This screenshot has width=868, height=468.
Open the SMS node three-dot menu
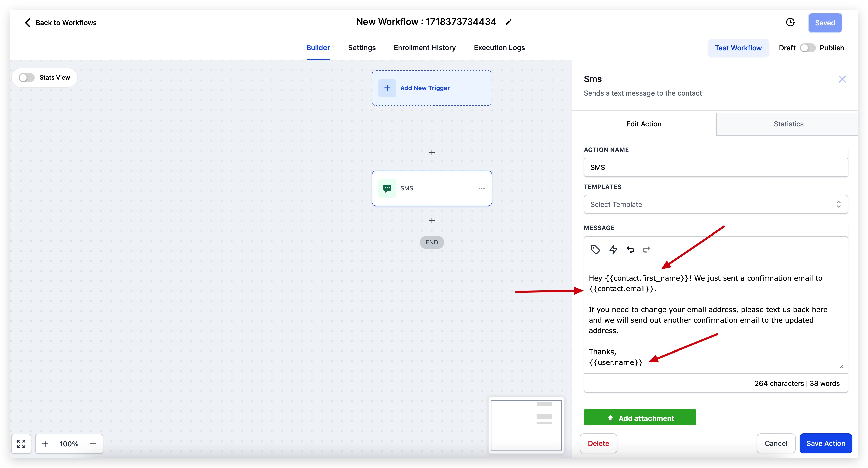click(x=482, y=188)
